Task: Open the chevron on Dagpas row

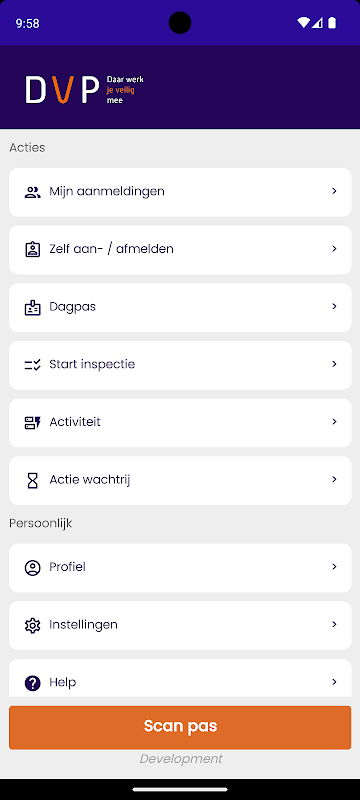Action: 335,306
